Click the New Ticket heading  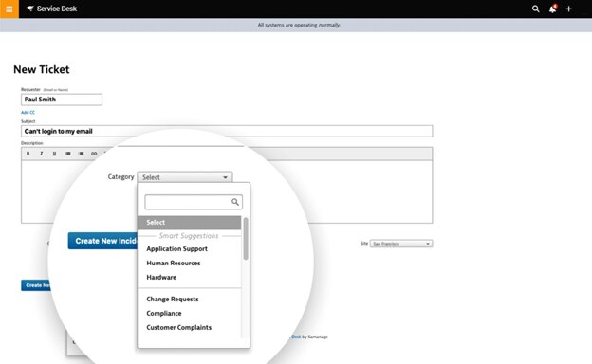tap(42, 69)
